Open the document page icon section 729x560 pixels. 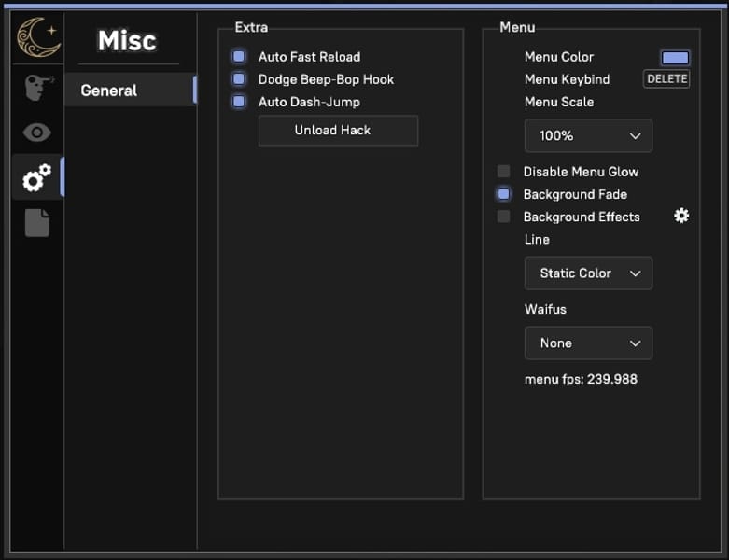point(36,223)
